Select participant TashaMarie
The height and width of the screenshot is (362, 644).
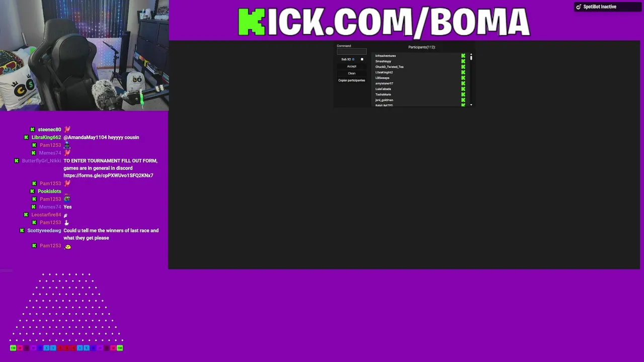[x=383, y=95]
